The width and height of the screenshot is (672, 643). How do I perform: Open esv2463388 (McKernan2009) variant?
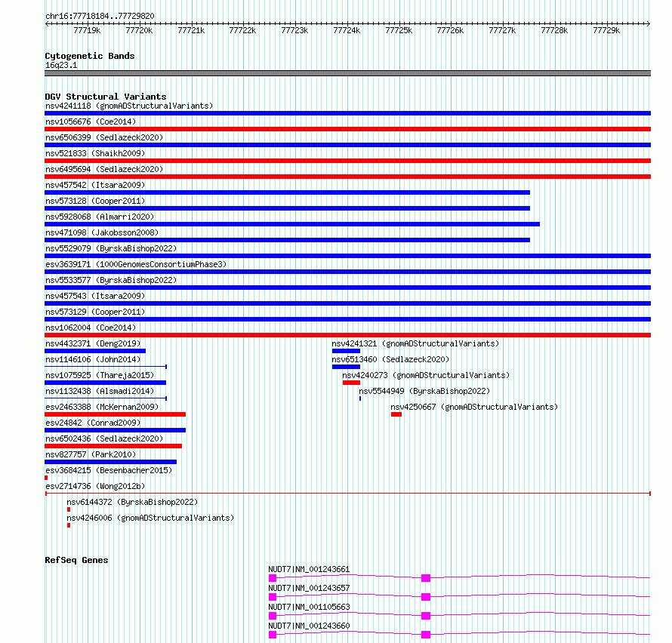pyautogui.click(x=102, y=407)
